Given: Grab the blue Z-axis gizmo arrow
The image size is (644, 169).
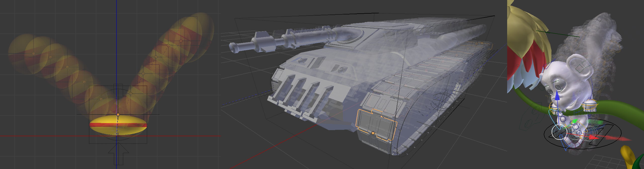Looking at the screenshot, I should click(557, 96).
